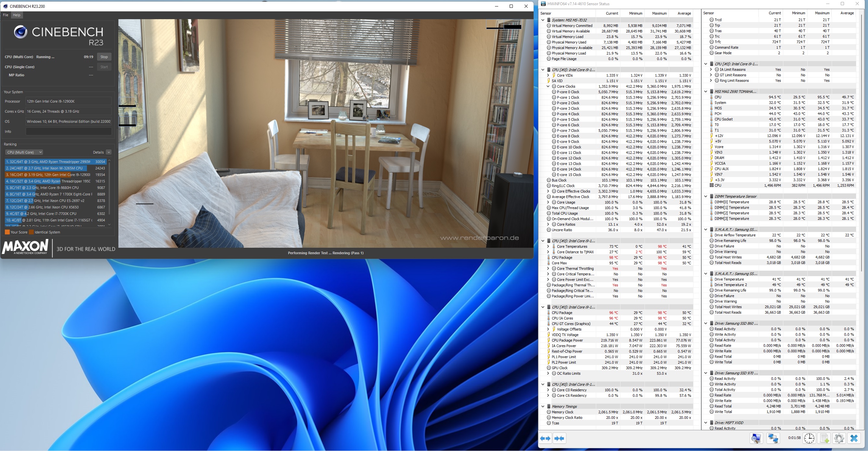
Task: Expand the IA Limit Reasons row
Action: coord(711,69)
